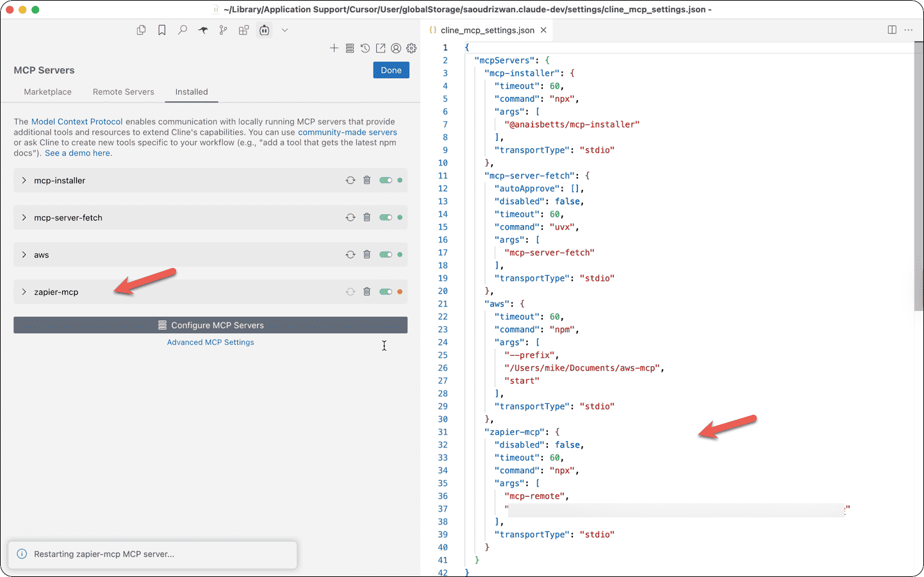
Task: Select the Cline robot icon
Action: [264, 30]
